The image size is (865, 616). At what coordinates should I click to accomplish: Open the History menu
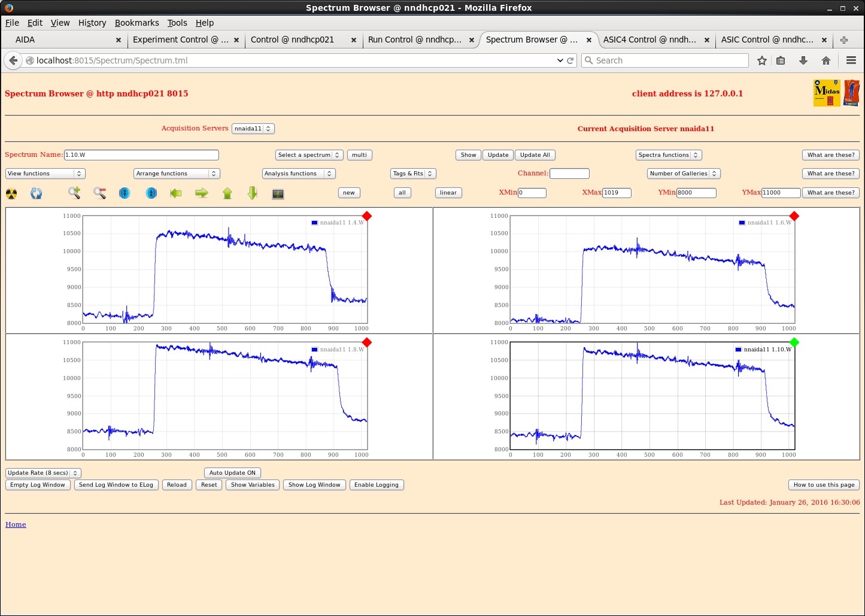coord(92,23)
